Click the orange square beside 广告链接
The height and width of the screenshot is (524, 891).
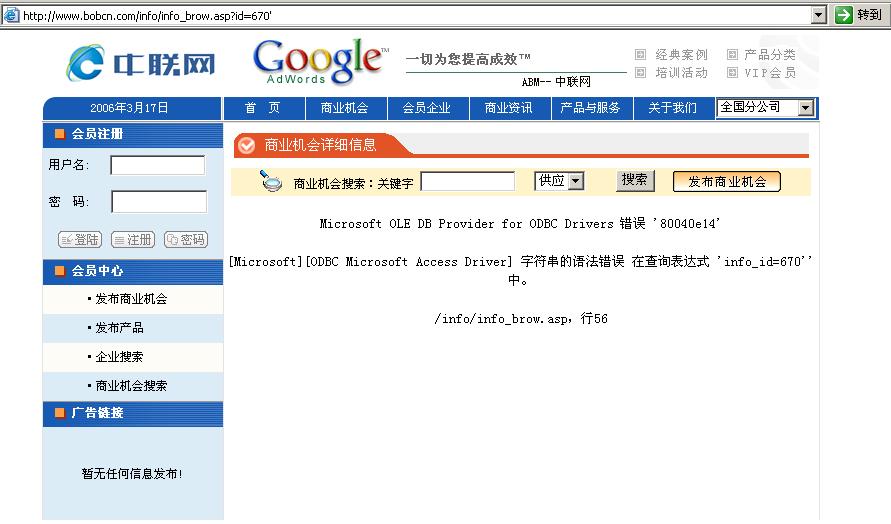[x=60, y=413]
